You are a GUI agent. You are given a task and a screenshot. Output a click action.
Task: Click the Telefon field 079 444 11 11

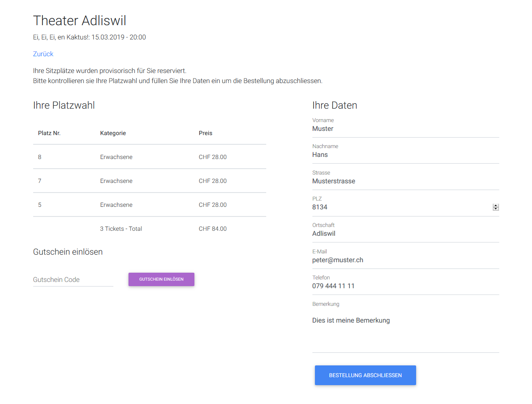pyautogui.click(x=406, y=286)
